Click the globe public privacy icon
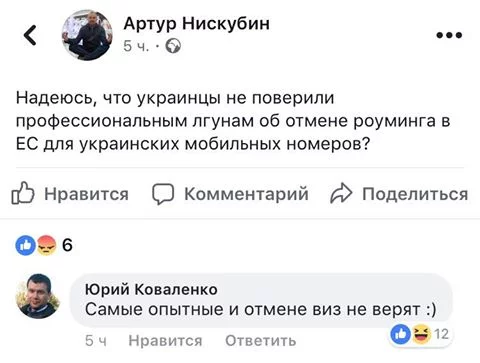The image size is (480, 363). pyautogui.click(x=173, y=46)
